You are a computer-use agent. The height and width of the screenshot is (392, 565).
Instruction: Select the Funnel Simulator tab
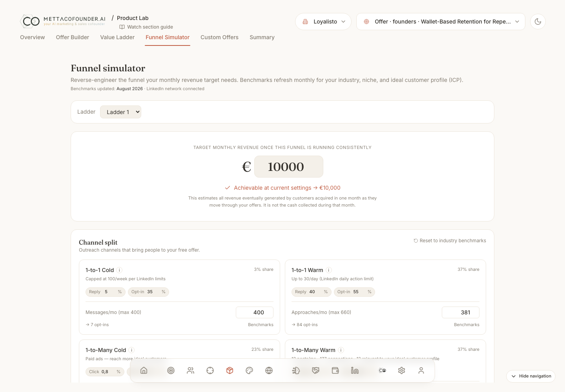pyautogui.click(x=168, y=37)
